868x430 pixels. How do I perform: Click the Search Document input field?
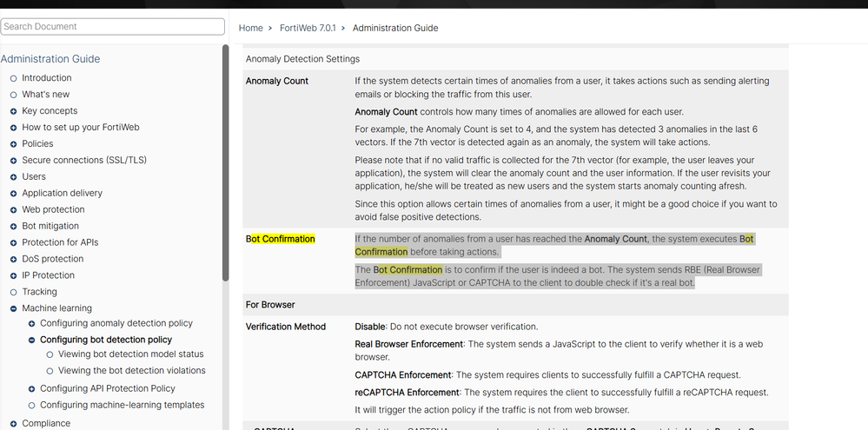112,27
